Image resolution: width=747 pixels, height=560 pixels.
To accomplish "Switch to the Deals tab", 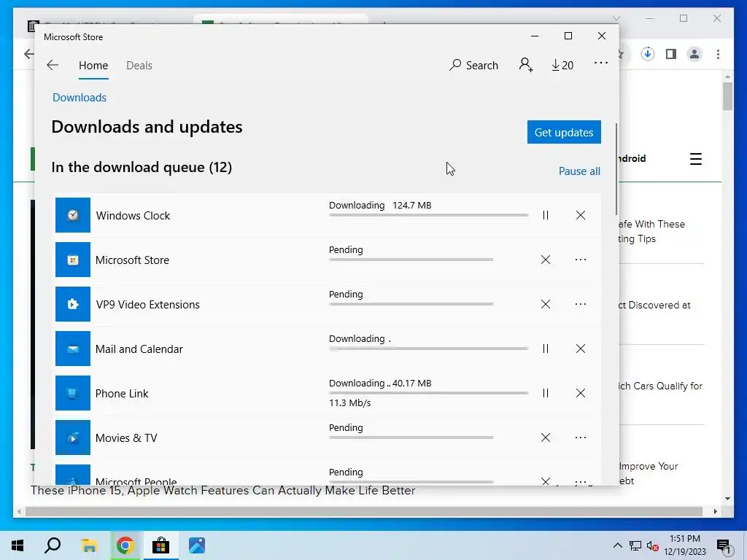I will tap(139, 65).
